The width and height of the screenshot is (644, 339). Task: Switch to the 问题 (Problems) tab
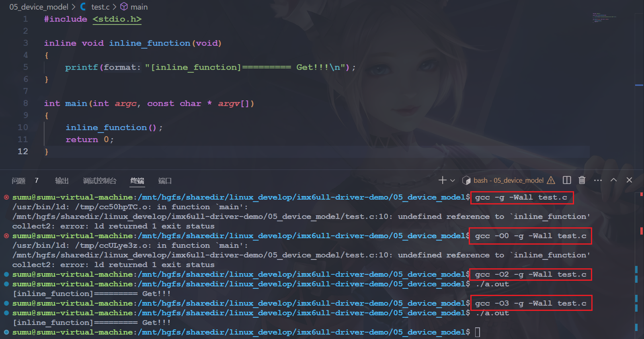pyautogui.click(x=18, y=181)
